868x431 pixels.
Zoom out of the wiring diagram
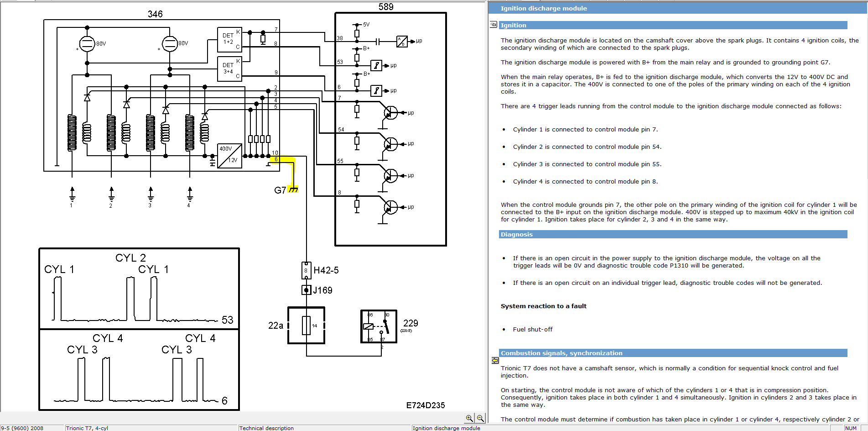tap(480, 418)
